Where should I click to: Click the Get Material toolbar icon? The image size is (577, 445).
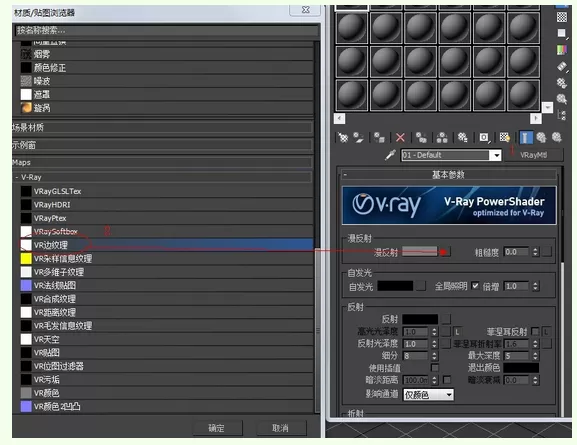coord(343,138)
